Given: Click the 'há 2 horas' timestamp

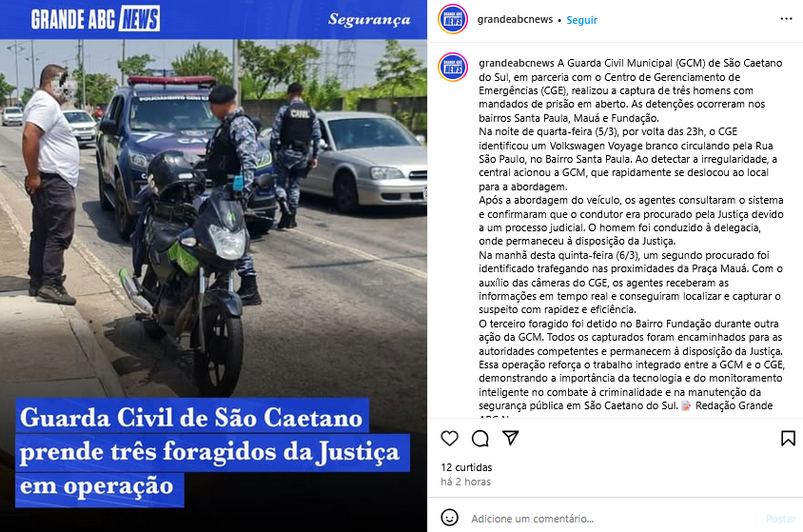Looking at the screenshot, I should [x=465, y=482].
